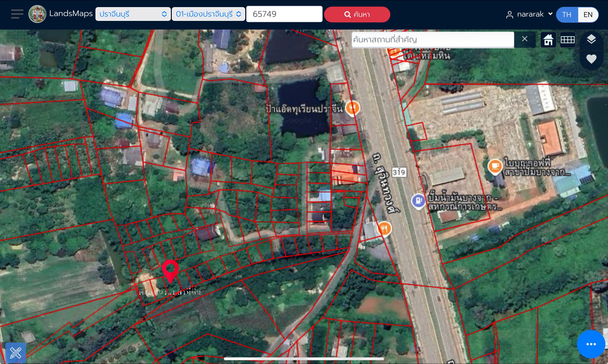Focus the ค้นหาสถานที่สำคัญ search box
The width and height of the screenshot is (608, 364).
(433, 40)
